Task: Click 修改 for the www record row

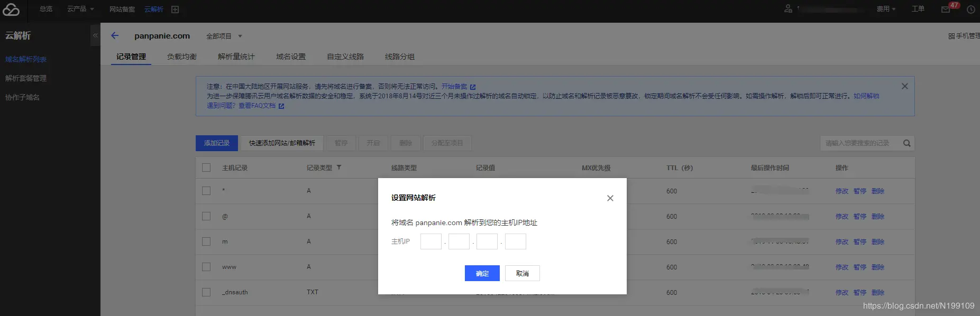Action: coord(842,267)
